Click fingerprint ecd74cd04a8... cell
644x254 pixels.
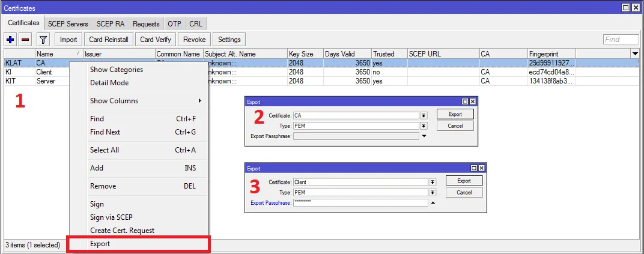(551, 72)
